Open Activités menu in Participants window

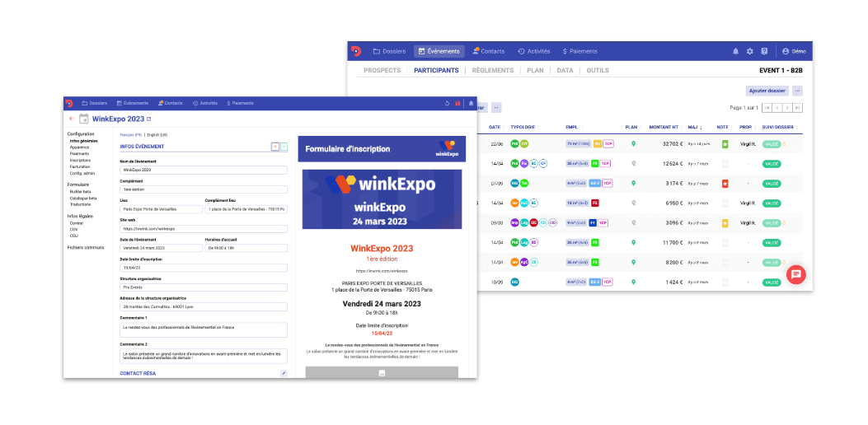tap(534, 51)
